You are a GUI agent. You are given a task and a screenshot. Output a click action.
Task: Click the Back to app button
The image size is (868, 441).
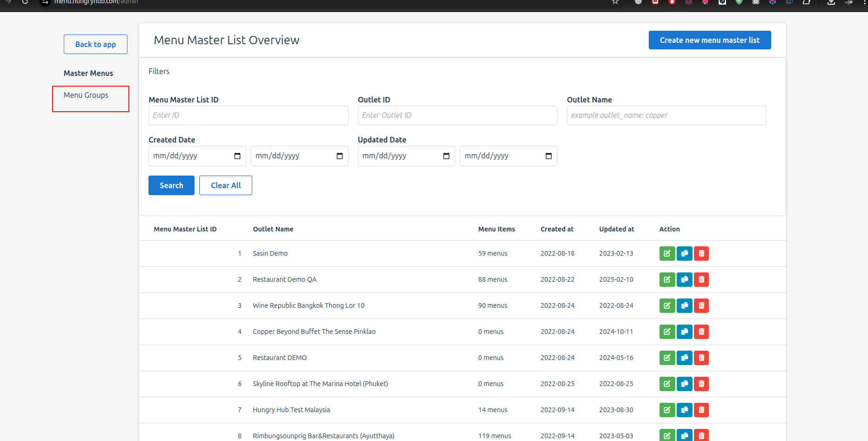[95, 44]
